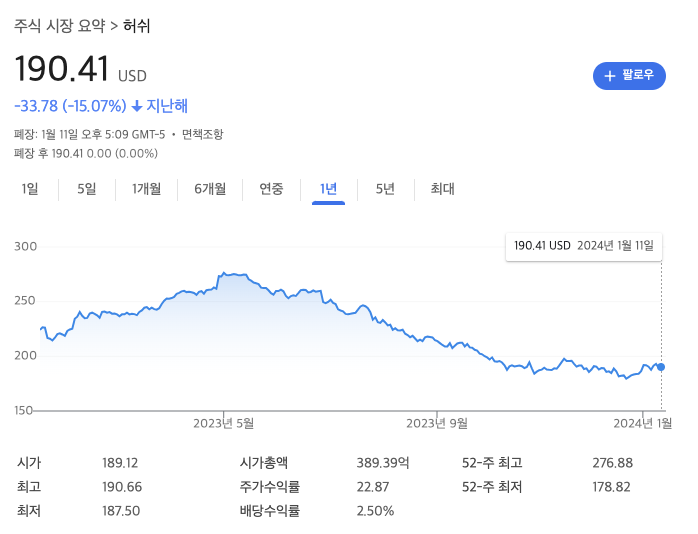Click the plus icon in 팔로우 button
This screenshot has width=698, height=534.
[609, 76]
